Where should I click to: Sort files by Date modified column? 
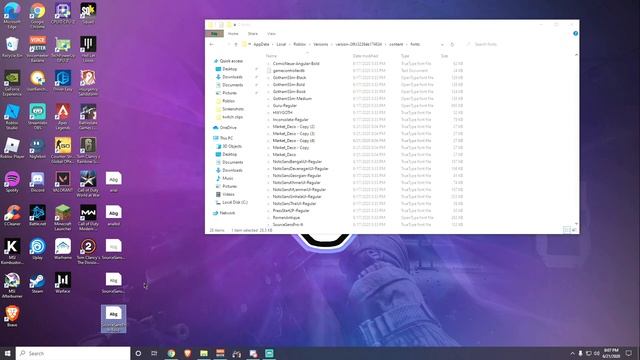pyautogui.click(x=365, y=56)
